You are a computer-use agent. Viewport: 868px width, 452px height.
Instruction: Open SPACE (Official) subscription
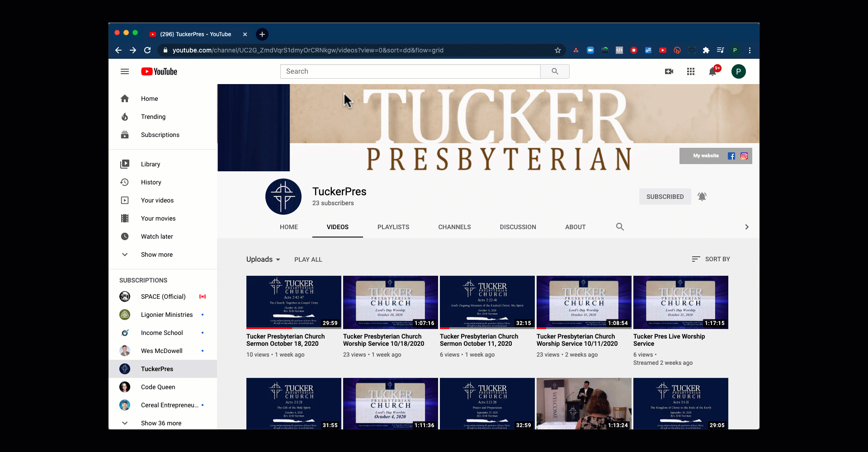(163, 297)
